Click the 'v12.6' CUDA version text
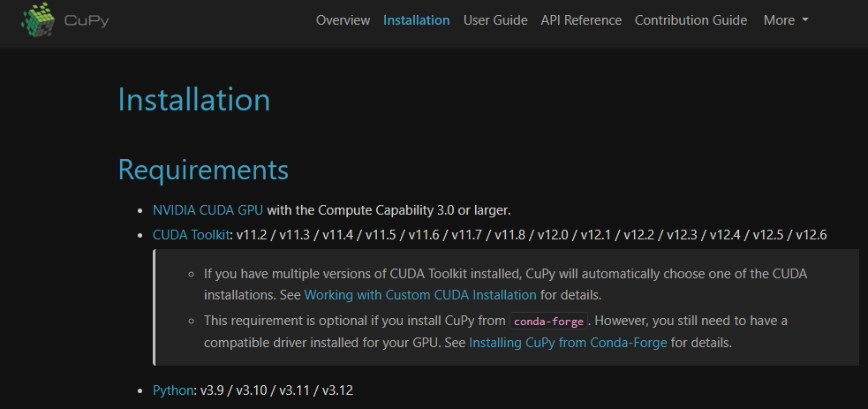 (x=811, y=235)
